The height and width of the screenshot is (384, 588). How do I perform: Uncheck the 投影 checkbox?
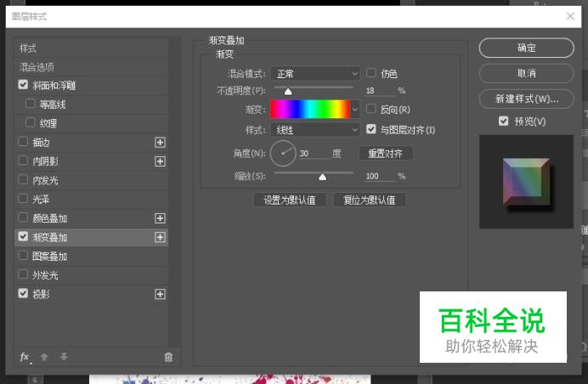23,293
